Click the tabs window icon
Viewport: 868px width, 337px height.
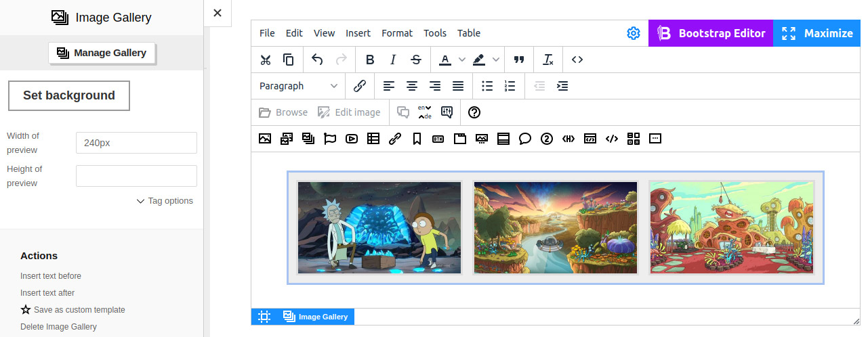click(x=460, y=139)
